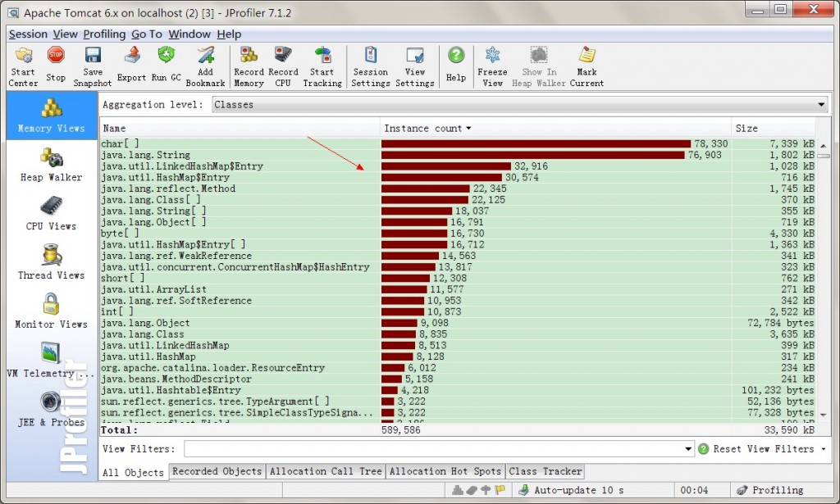Open the JEE & Probes view
The height and width of the screenshot is (504, 840).
coord(50,408)
